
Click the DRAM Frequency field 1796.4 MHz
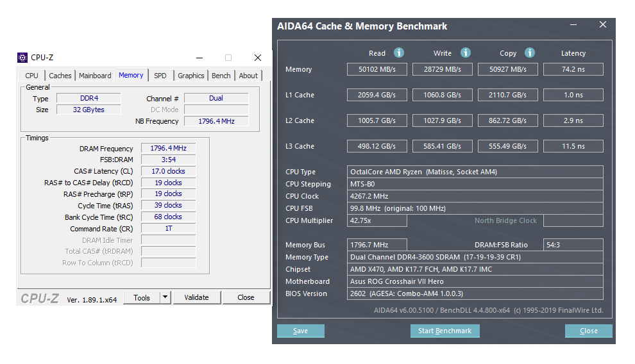point(169,149)
